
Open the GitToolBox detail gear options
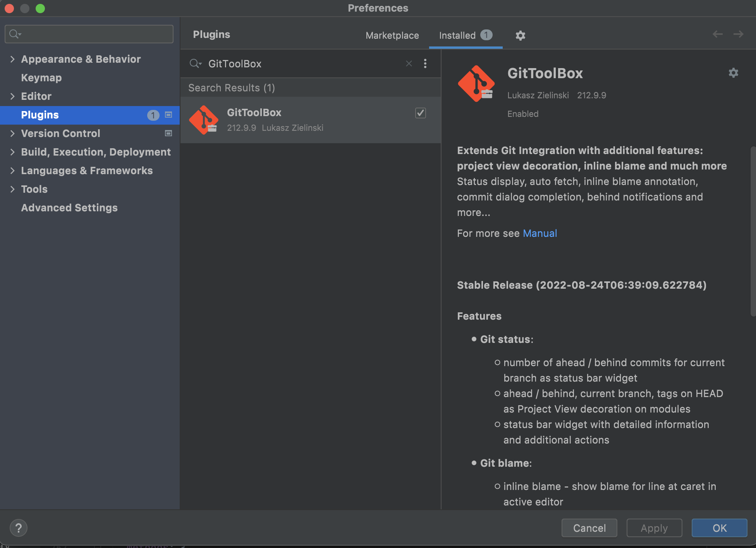tap(733, 73)
